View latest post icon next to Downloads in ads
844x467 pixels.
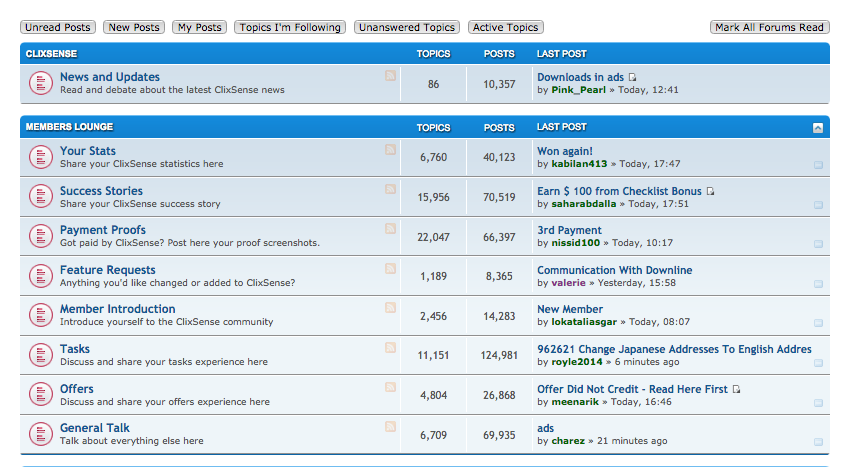(632, 77)
